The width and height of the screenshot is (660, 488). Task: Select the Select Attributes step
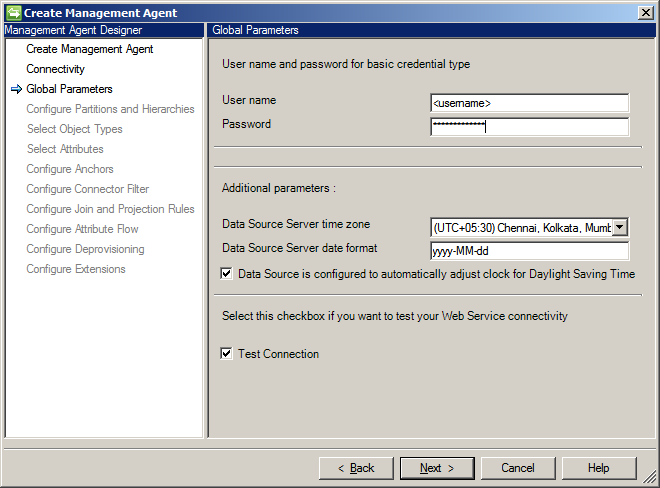point(65,149)
